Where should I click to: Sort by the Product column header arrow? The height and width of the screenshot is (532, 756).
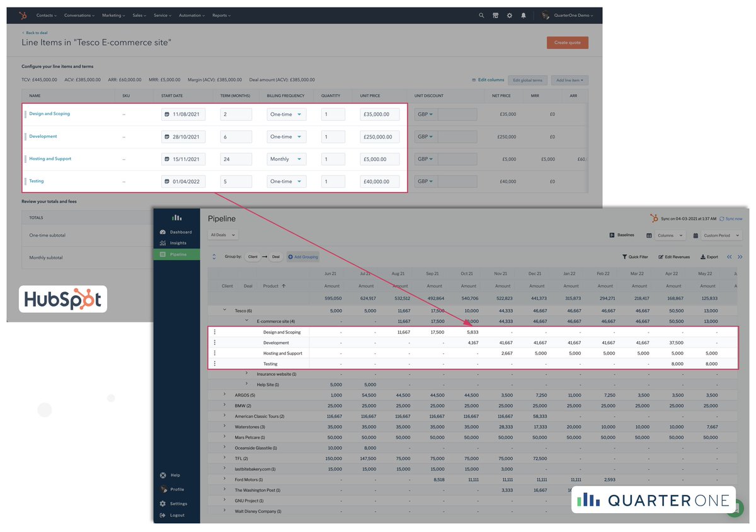283,286
